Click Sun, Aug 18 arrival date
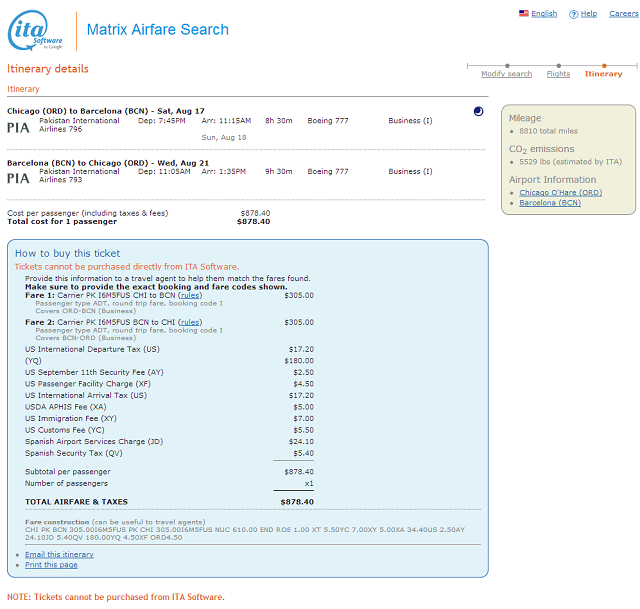Image resolution: width=640 pixels, height=609 pixels. pos(224,138)
